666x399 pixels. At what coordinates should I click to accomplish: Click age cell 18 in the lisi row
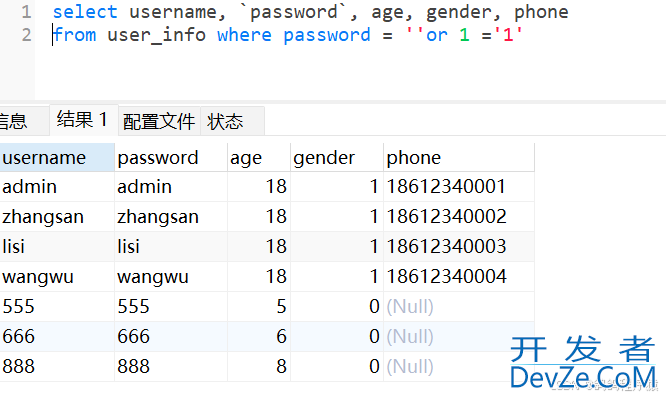pos(259,246)
